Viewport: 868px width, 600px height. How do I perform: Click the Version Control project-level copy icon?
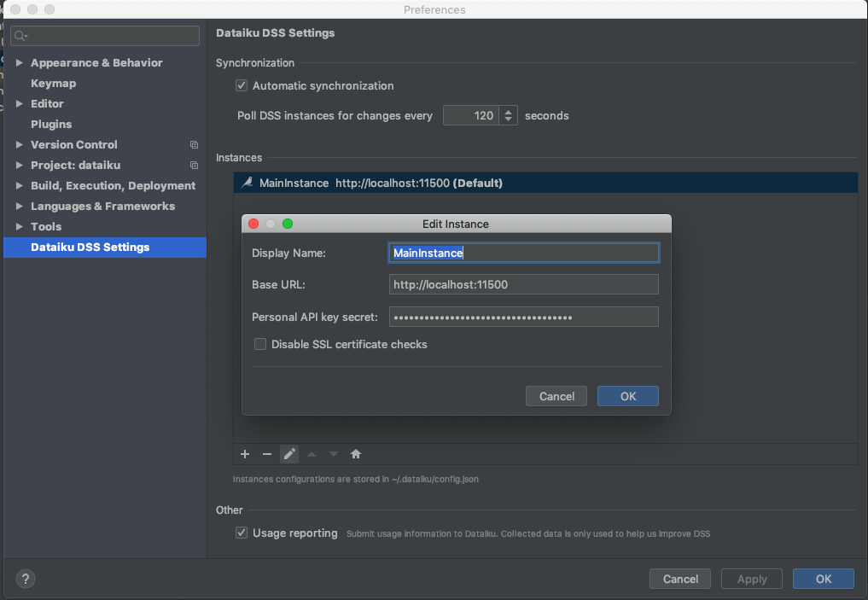click(x=194, y=145)
